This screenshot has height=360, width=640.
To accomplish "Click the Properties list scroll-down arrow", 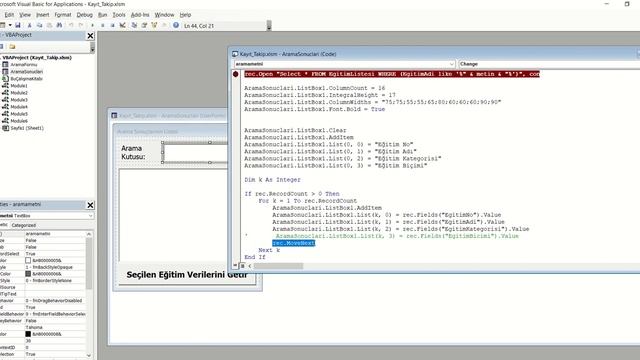I will point(89,356).
